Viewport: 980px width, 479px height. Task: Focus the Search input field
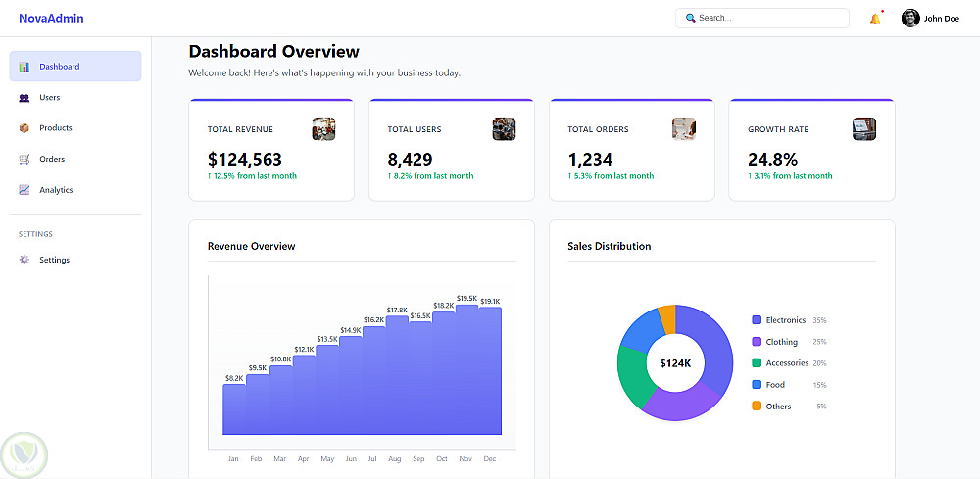point(761,18)
